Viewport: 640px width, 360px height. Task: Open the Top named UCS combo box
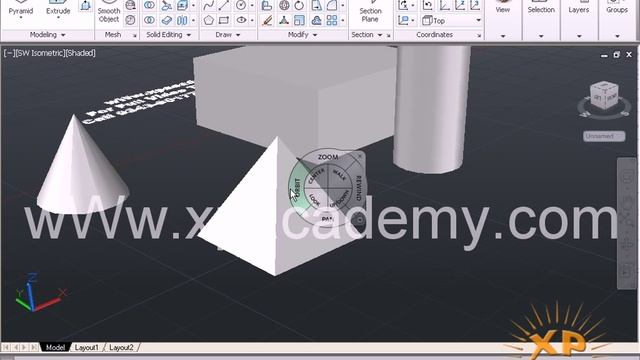(x=451, y=20)
